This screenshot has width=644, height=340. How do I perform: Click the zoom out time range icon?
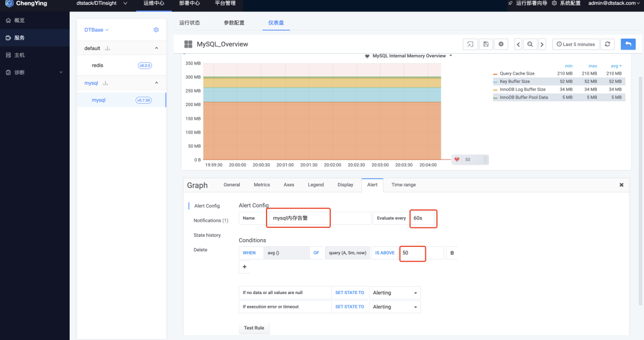point(530,44)
